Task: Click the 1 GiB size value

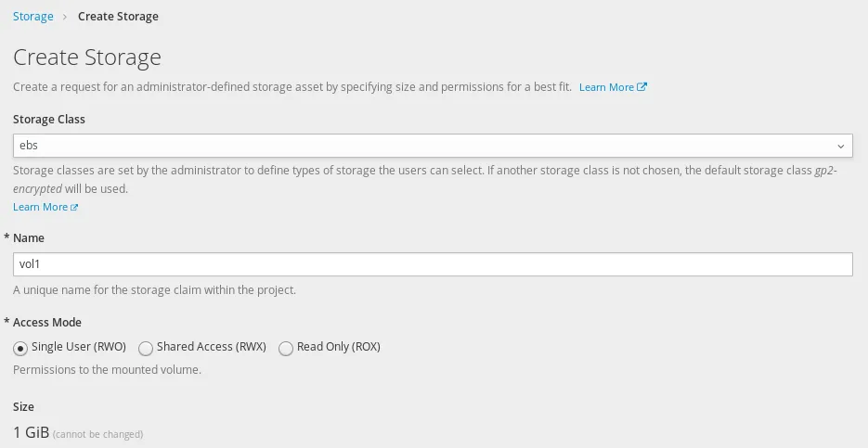Action: click(x=31, y=432)
